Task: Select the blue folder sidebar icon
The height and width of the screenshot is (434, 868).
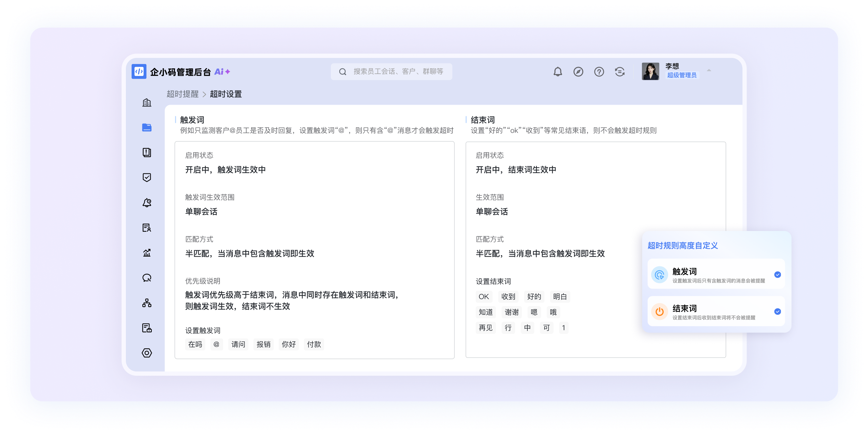Action: click(x=147, y=127)
